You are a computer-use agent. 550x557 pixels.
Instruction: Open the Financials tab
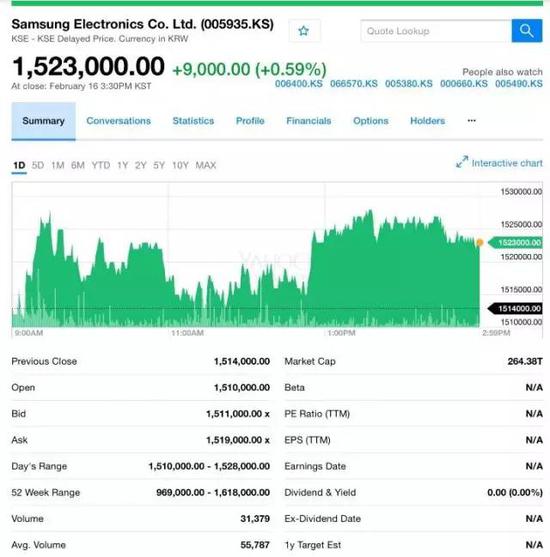coord(309,121)
